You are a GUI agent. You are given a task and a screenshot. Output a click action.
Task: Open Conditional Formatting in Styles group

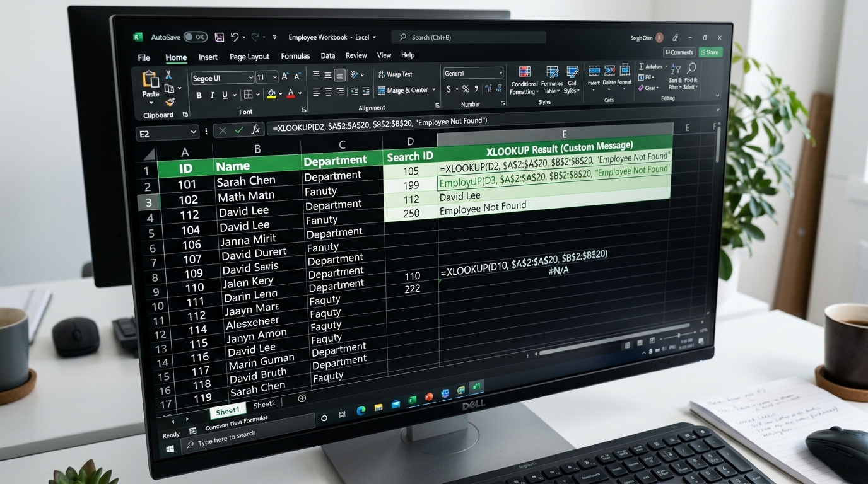(x=524, y=79)
